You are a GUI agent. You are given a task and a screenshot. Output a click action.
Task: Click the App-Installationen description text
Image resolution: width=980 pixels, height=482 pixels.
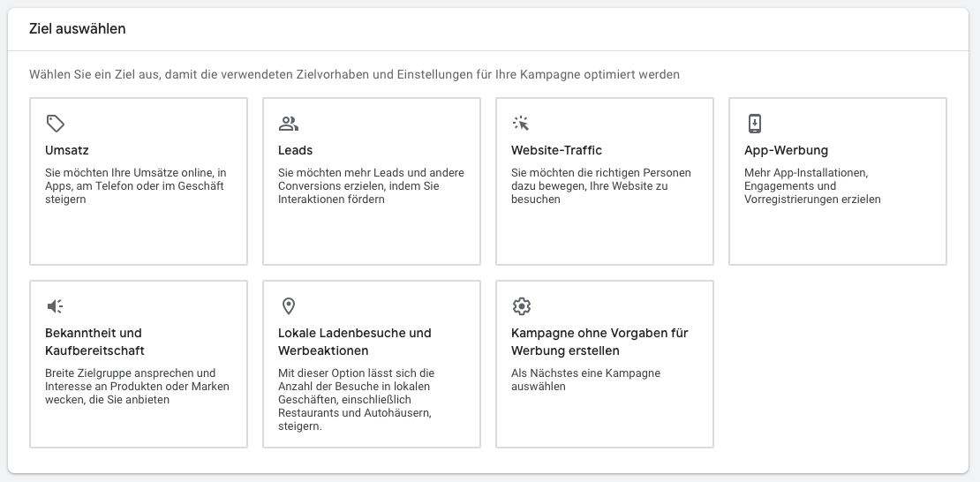coord(812,185)
